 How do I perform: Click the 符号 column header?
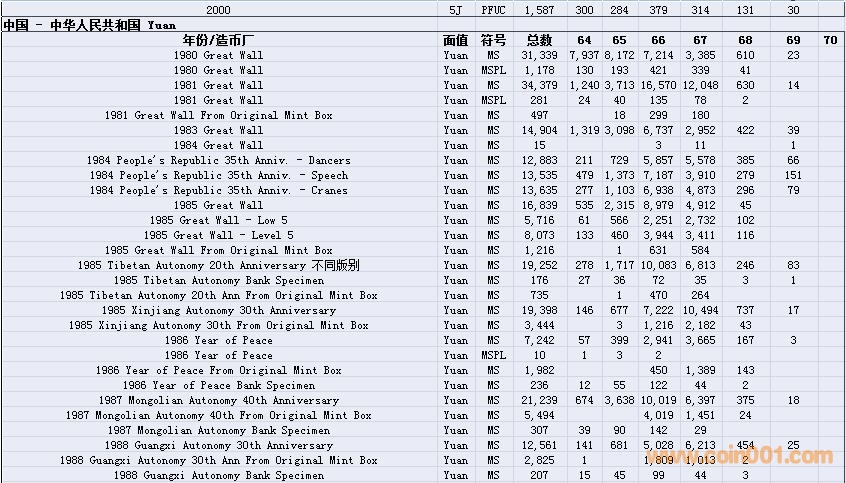(x=493, y=41)
